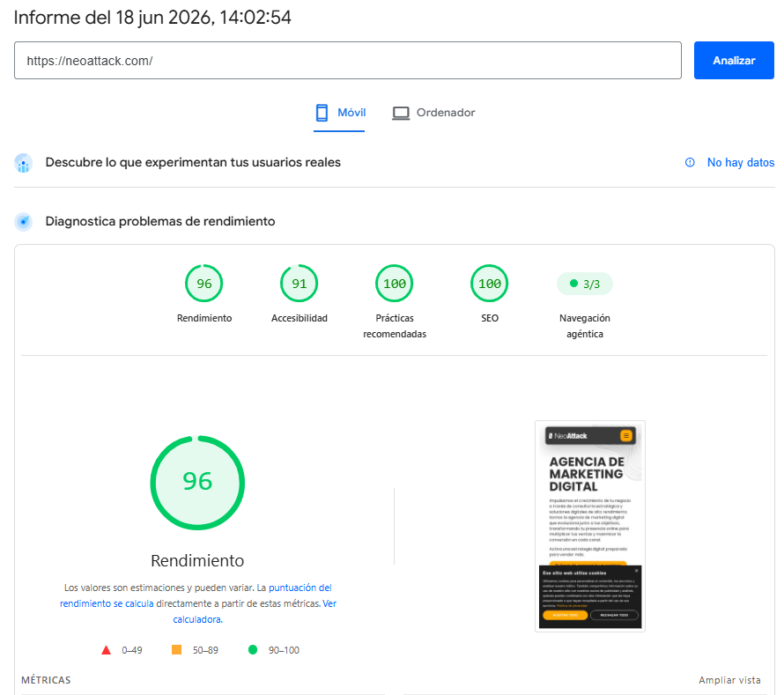Viewport: 784px width, 695px height.
Task: Click the MÉTRICAS section heading
Action: pyautogui.click(x=46, y=680)
